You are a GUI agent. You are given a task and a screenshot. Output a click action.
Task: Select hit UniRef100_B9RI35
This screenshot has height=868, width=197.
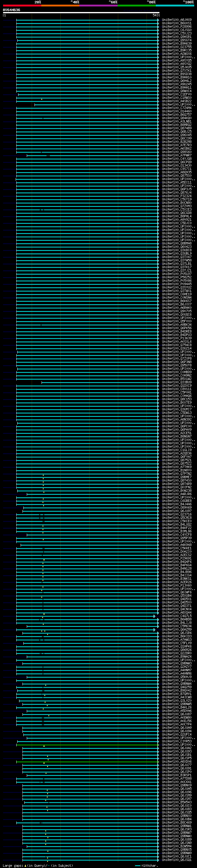pos(177,50)
